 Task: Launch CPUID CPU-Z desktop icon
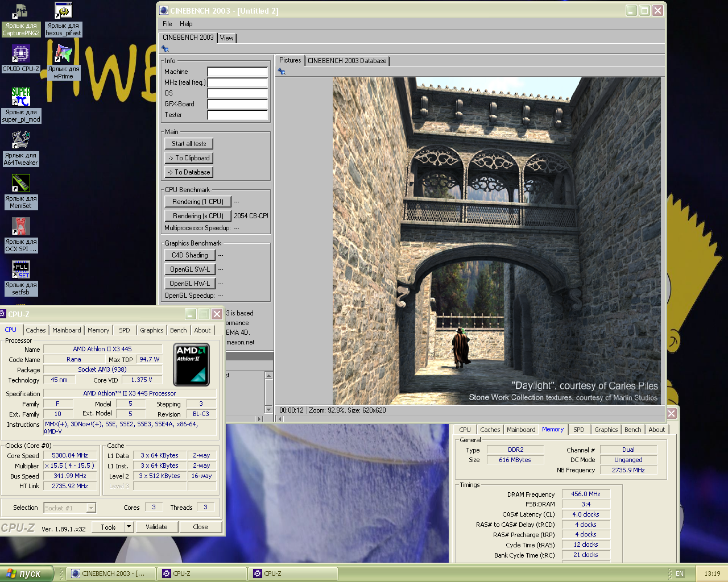[x=21, y=59]
